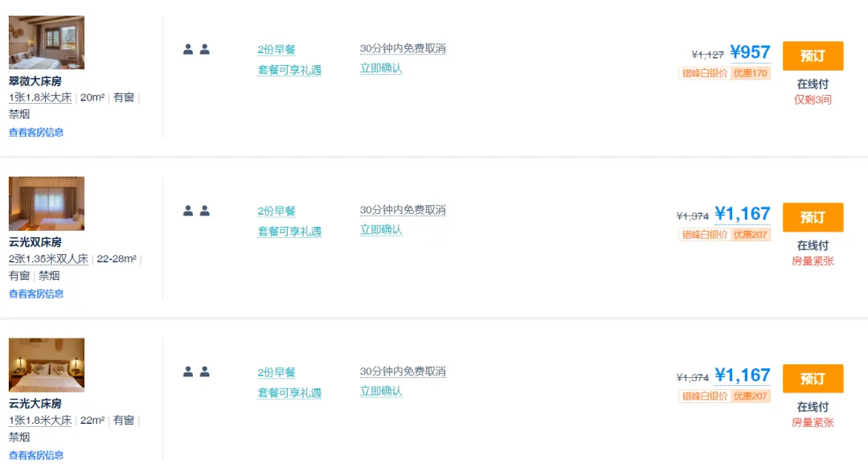
Task: Click 30分钟内免费取消 for 云光大床房
Action: click(x=403, y=371)
